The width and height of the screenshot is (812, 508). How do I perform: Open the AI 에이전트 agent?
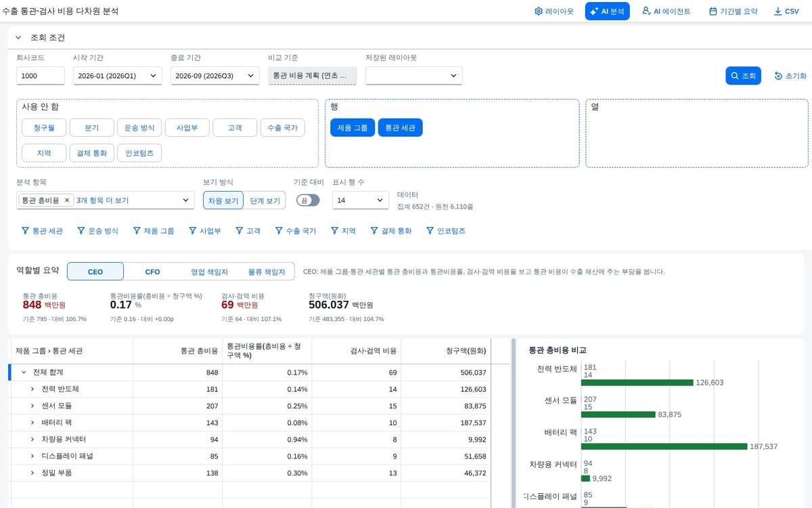click(666, 12)
